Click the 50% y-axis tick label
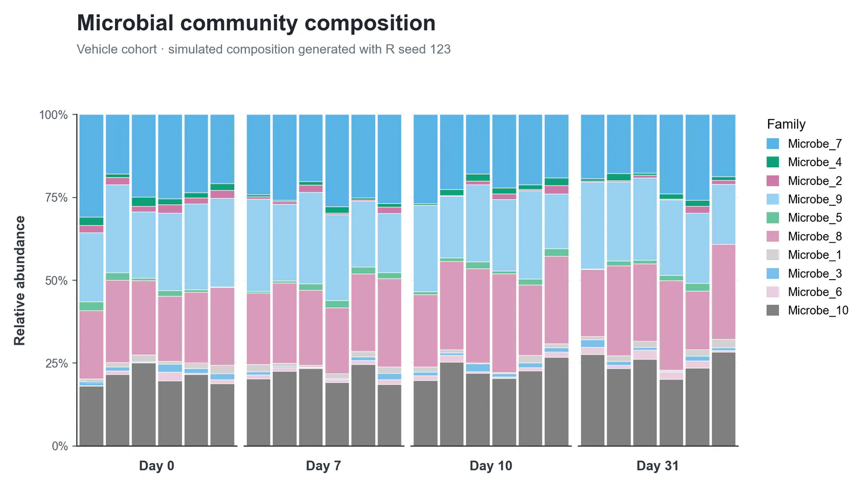 click(x=56, y=281)
